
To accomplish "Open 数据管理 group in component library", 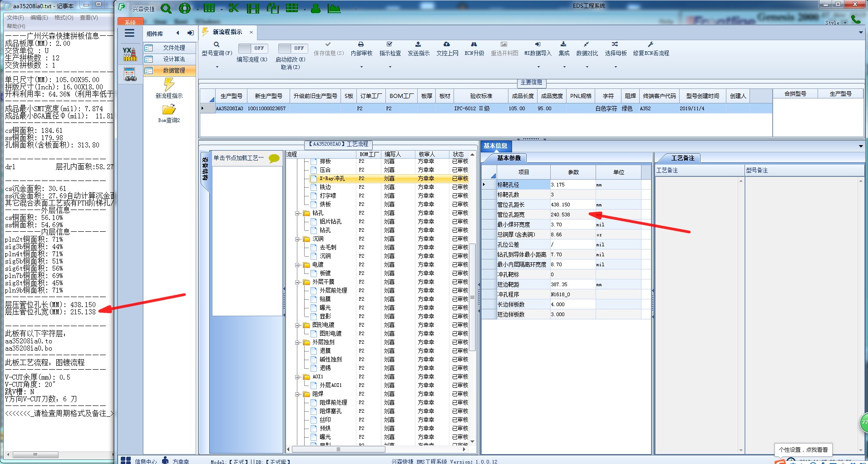I will click(170, 70).
